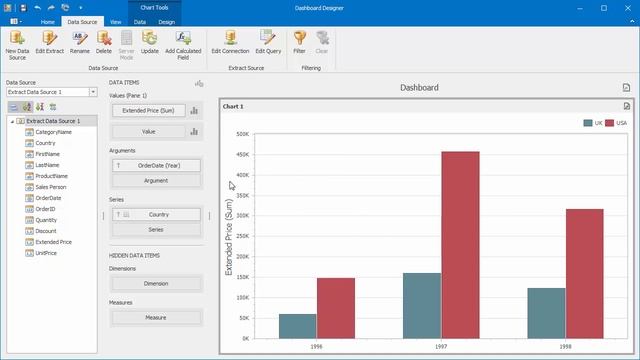Click the hidden Measure placeholder
Screen dimensions: 640x360
tap(156, 317)
